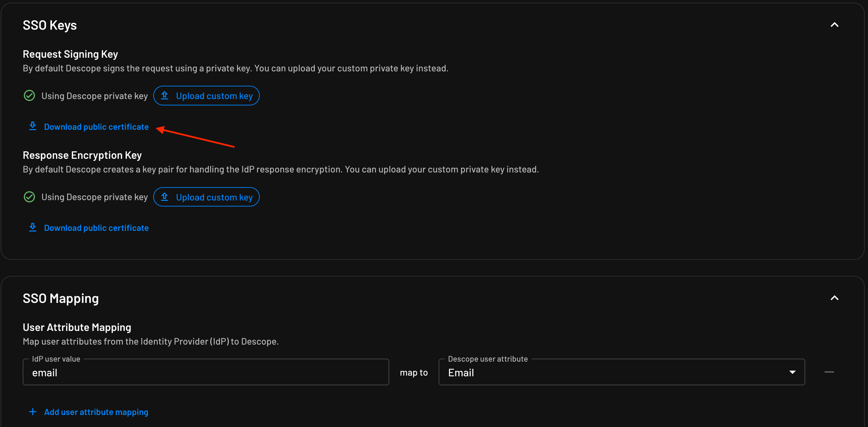Viewport: 868px width, 427px height.
Task: Click the download icon under Response Encryption Key
Action: coord(33,228)
